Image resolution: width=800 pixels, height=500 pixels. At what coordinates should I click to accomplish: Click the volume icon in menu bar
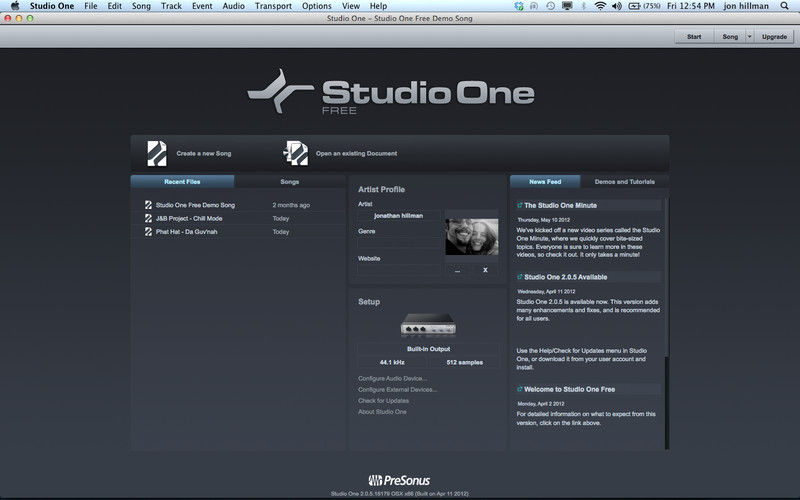(x=617, y=6)
